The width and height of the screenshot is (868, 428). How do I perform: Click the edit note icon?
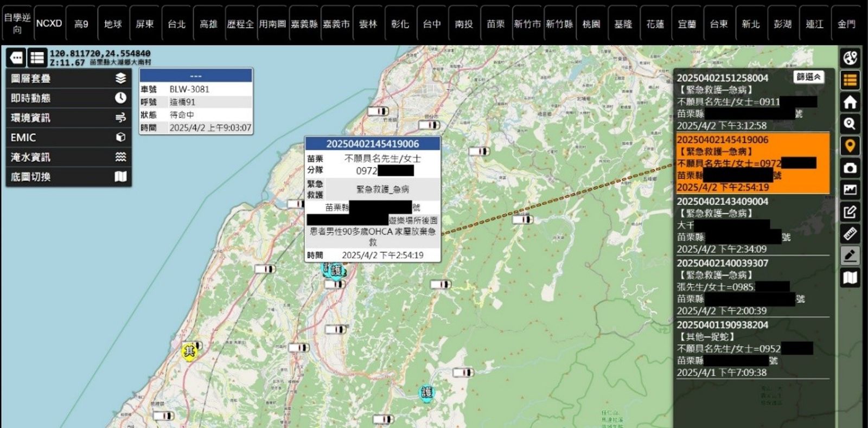850,212
